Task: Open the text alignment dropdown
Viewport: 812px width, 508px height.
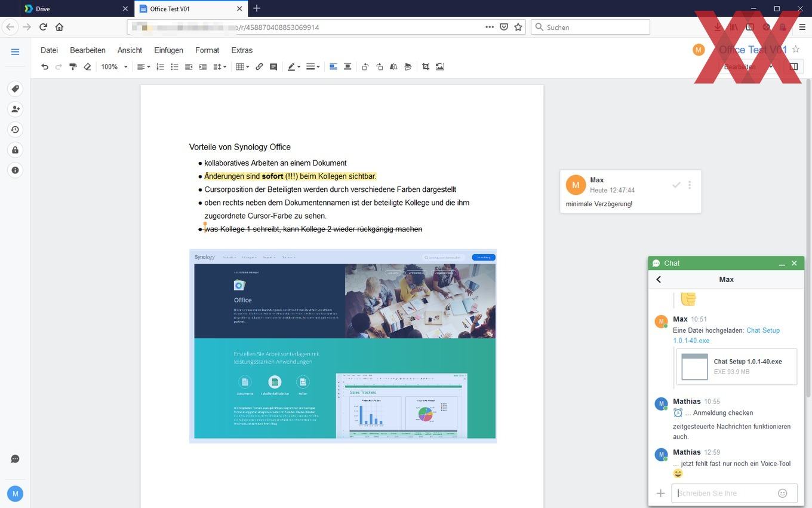Action: click(143, 67)
